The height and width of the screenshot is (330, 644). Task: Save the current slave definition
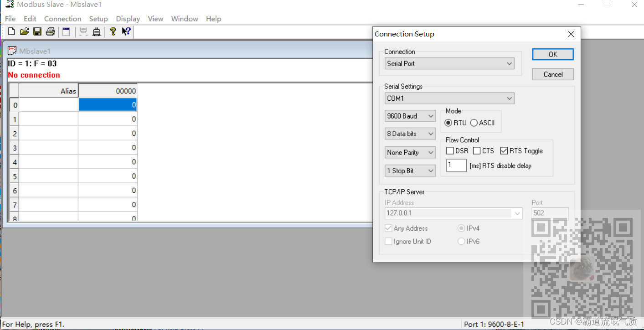click(x=37, y=31)
